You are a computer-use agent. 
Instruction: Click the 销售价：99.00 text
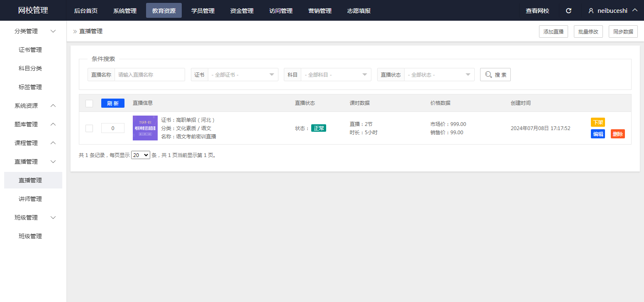pos(447,132)
